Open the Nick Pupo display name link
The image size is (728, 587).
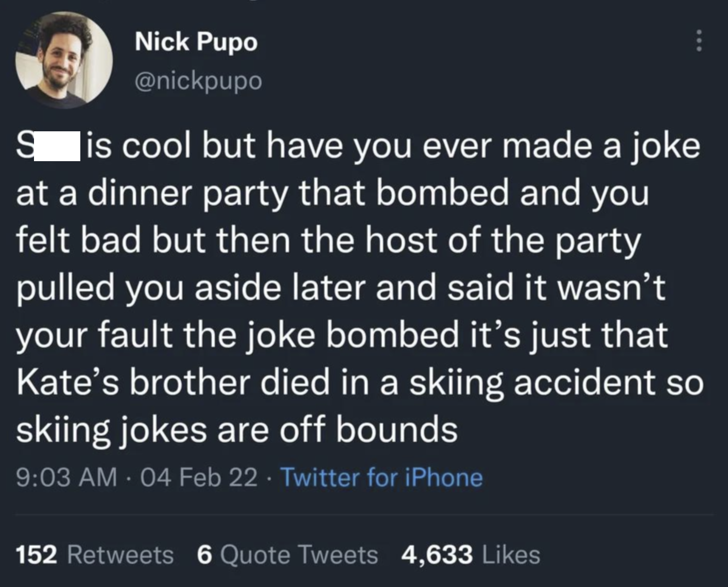click(x=196, y=41)
